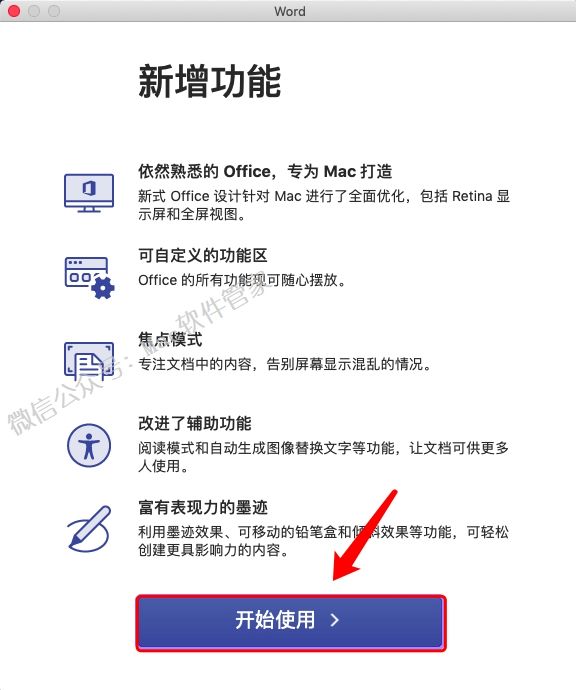Click description about Retina 显示屏和全屏视图
576x690 pixels.
(x=324, y=205)
